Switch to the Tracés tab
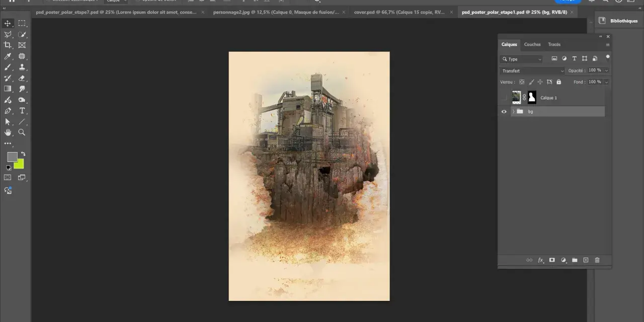This screenshot has width=644, height=322. tap(554, 44)
